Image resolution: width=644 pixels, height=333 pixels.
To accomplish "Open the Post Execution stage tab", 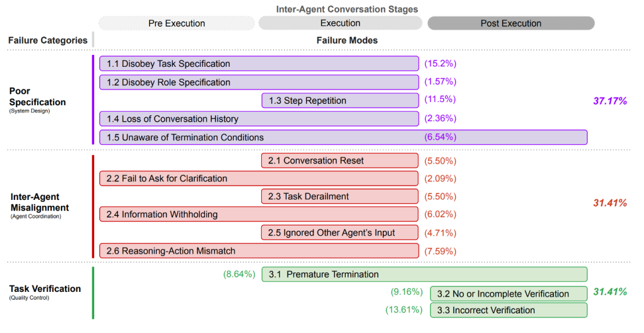I will tap(511, 23).
